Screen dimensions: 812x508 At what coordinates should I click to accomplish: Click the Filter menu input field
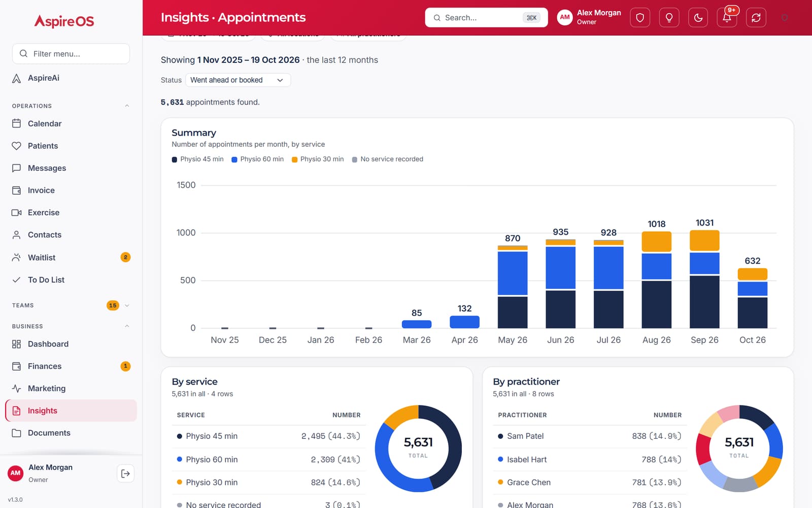71,54
